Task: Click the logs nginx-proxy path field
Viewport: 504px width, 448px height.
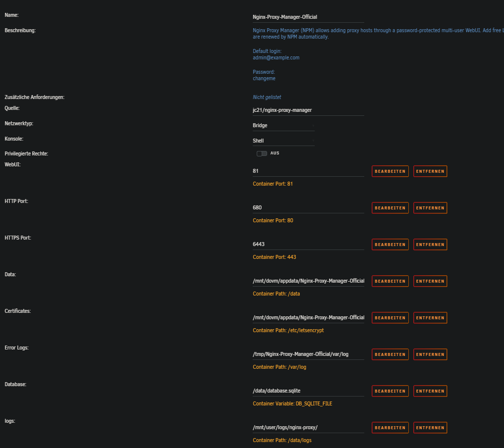Action: coord(308,427)
